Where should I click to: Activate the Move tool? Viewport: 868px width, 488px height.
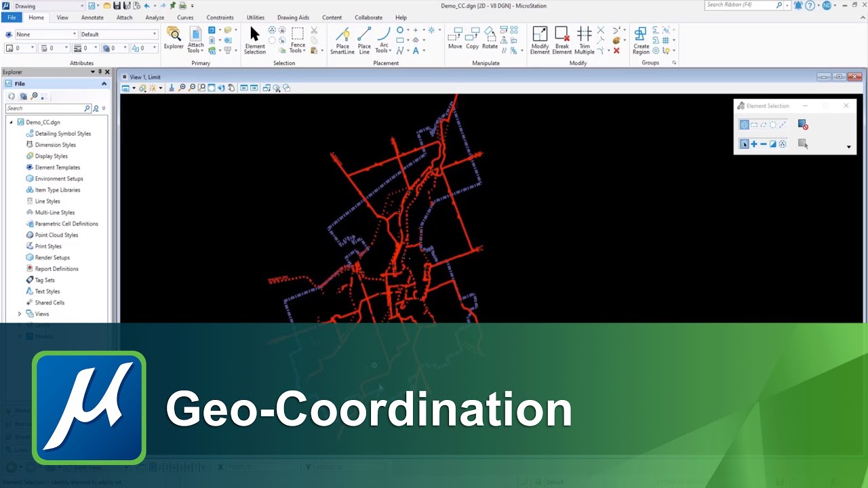455,39
